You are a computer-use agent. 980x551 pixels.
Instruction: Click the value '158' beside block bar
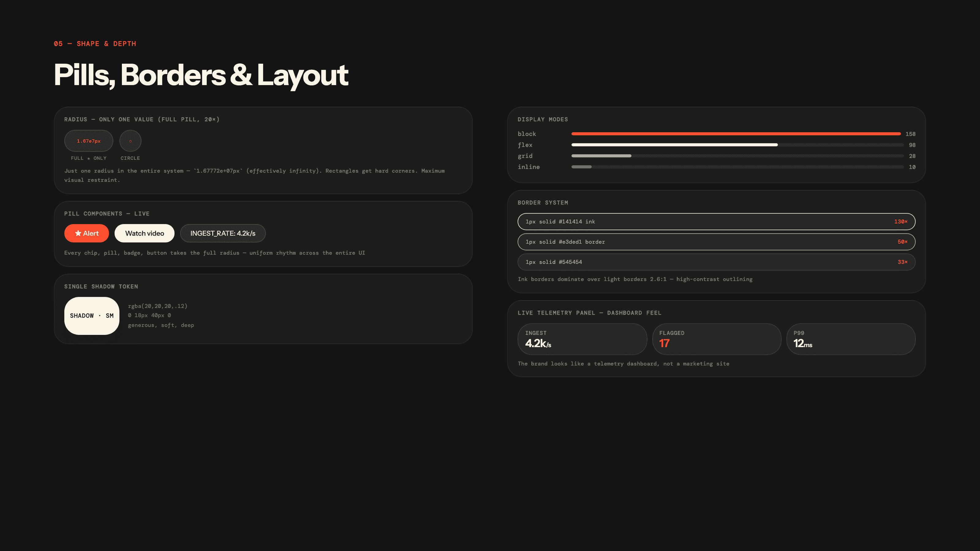(910, 134)
